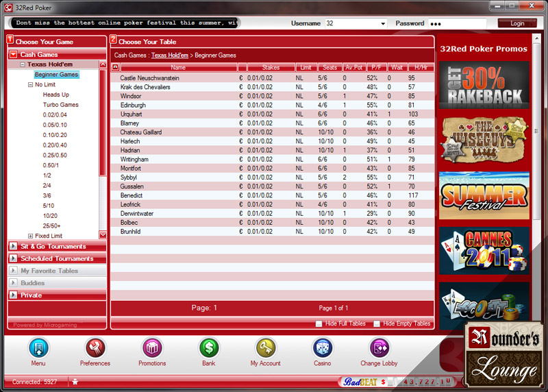Open the 30% Rakeback promo banner
Screen dimensions: 548x392
(484, 85)
